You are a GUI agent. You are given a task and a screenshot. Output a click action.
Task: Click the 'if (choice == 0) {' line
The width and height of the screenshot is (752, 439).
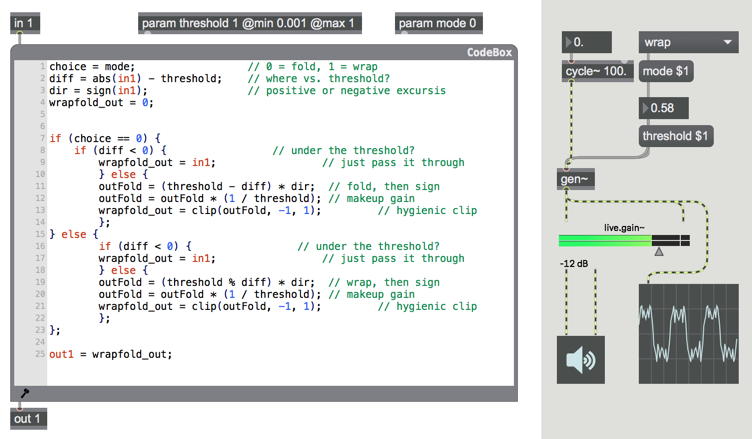(105, 139)
